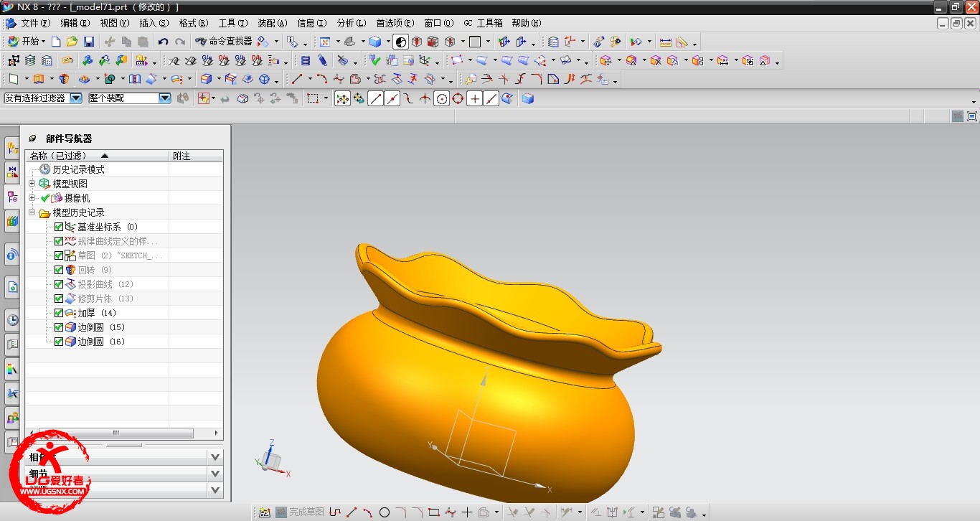Image resolution: width=980 pixels, height=521 pixels.
Task: Click the 附注 column header
Action: pos(196,156)
